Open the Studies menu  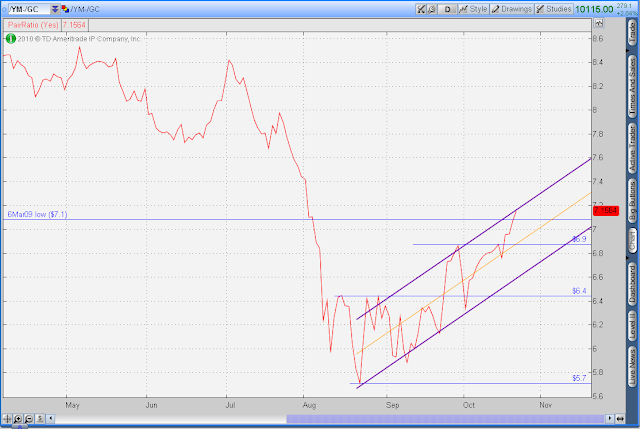point(554,9)
